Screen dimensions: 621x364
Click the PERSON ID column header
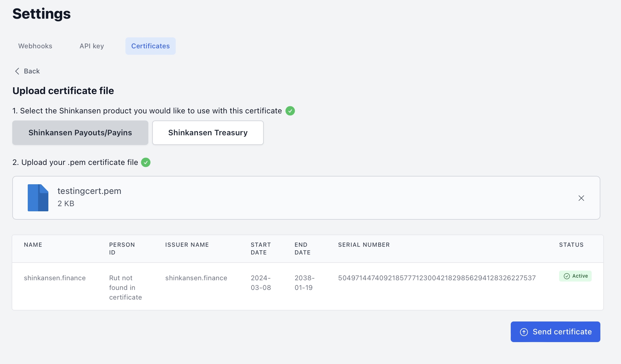click(x=122, y=249)
